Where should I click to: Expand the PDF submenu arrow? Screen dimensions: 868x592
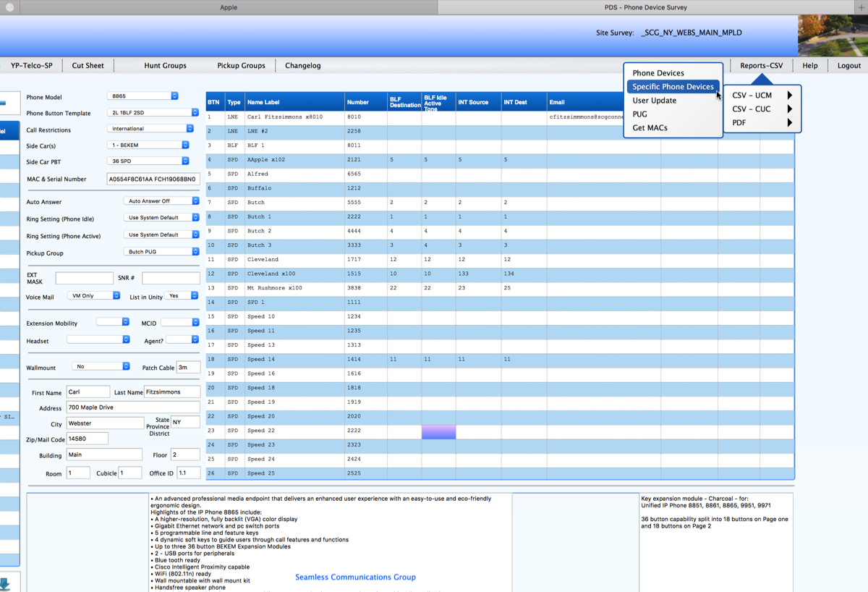point(789,123)
